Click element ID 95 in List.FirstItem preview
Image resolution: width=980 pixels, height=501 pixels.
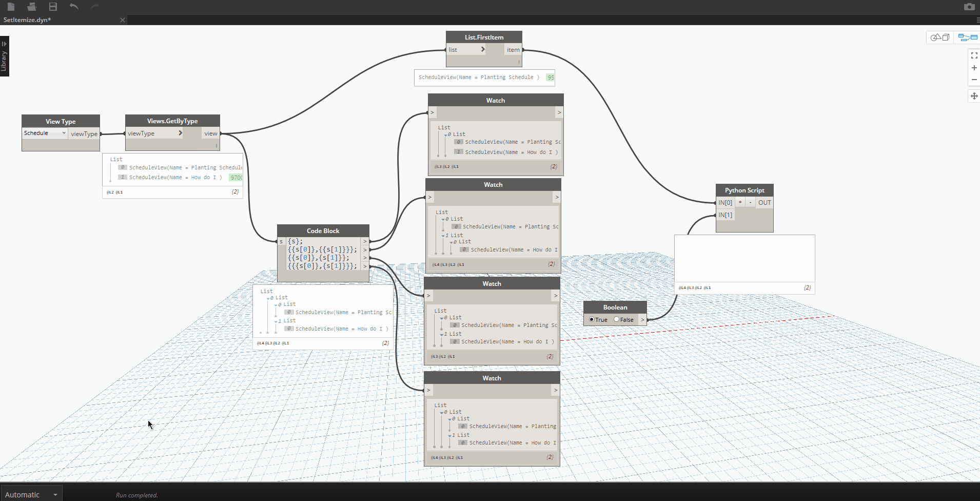click(551, 78)
